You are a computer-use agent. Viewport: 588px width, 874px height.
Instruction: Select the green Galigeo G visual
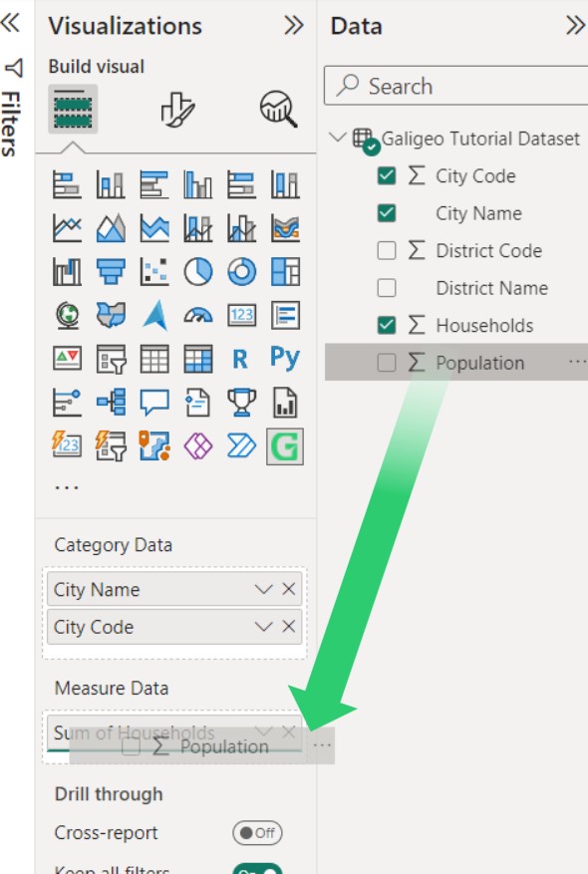coord(285,445)
